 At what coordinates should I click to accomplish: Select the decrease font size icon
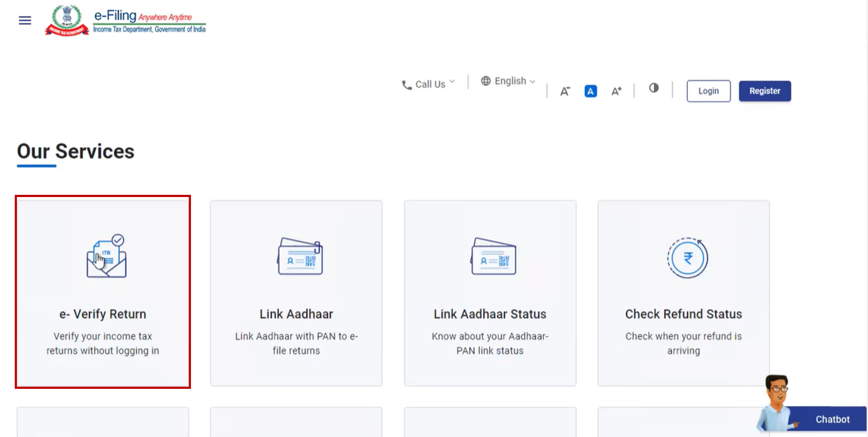[565, 91]
